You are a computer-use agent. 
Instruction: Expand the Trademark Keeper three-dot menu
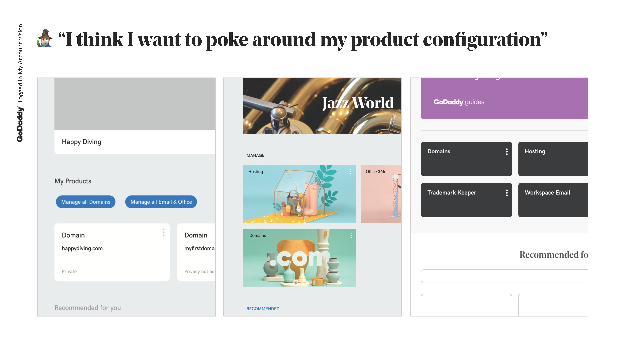[507, 193]
